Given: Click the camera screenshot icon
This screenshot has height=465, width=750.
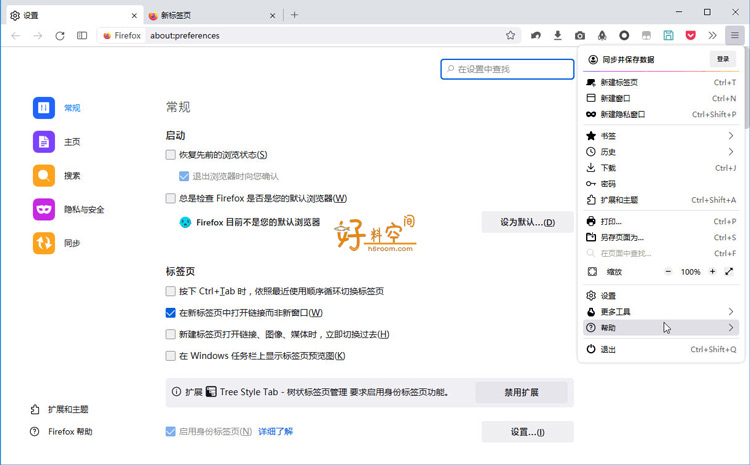Looking at the screenshot, I should pos(580,35).
